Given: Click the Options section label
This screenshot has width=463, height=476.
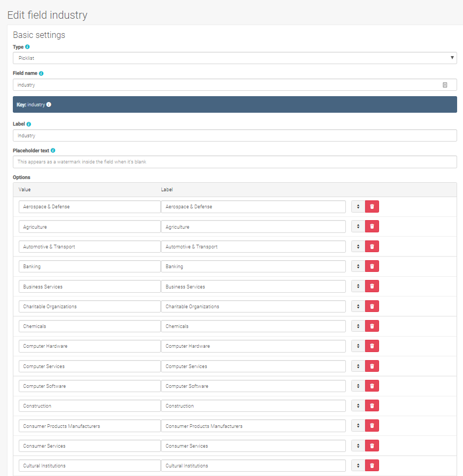Looking at the screenshot, I should 21,177.
